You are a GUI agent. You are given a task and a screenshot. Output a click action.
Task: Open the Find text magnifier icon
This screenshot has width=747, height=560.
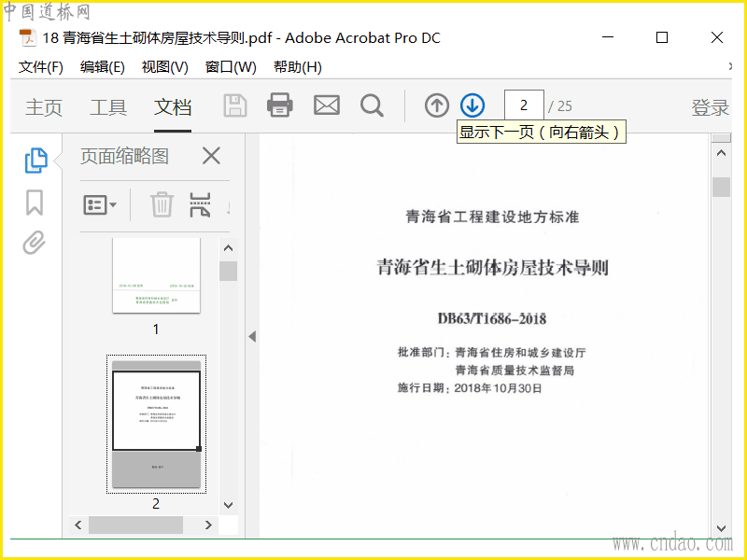(372, 105)
